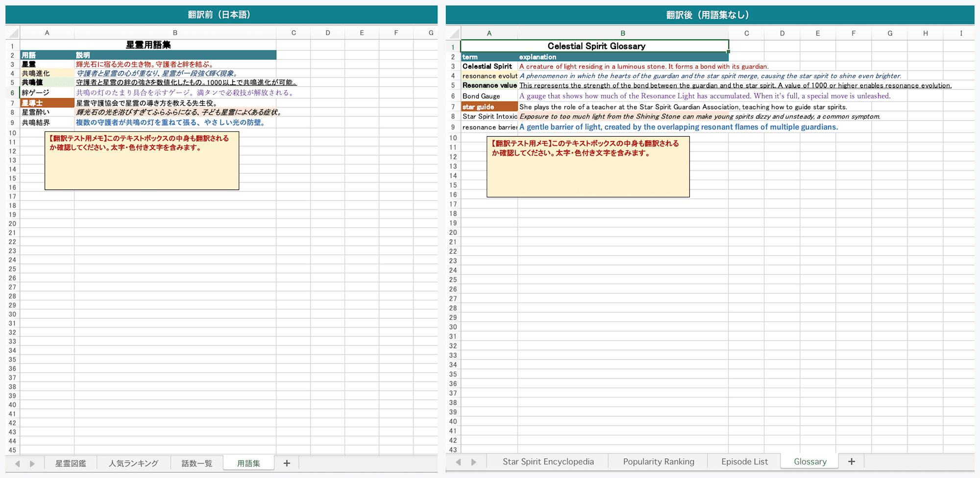Select column A header in left spreadsheet
This screenshot has height=478, width=980.
(47, 33)
